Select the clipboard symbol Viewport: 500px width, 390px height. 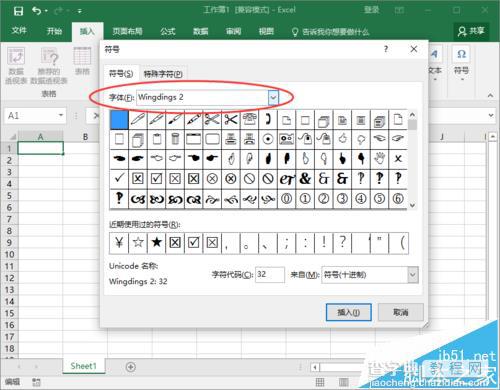156,139
